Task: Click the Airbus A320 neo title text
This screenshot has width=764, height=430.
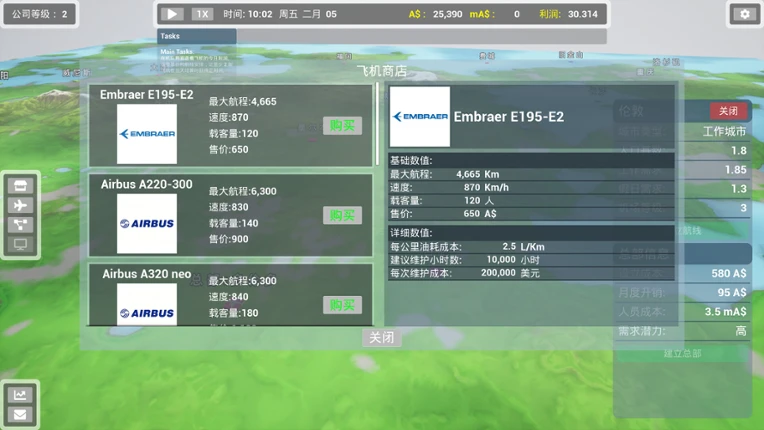Action: 147,274
